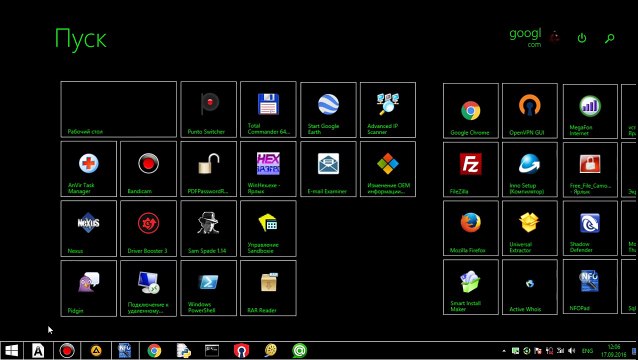Click the power button at top right
638x360 pixels.
click(582, 38)
